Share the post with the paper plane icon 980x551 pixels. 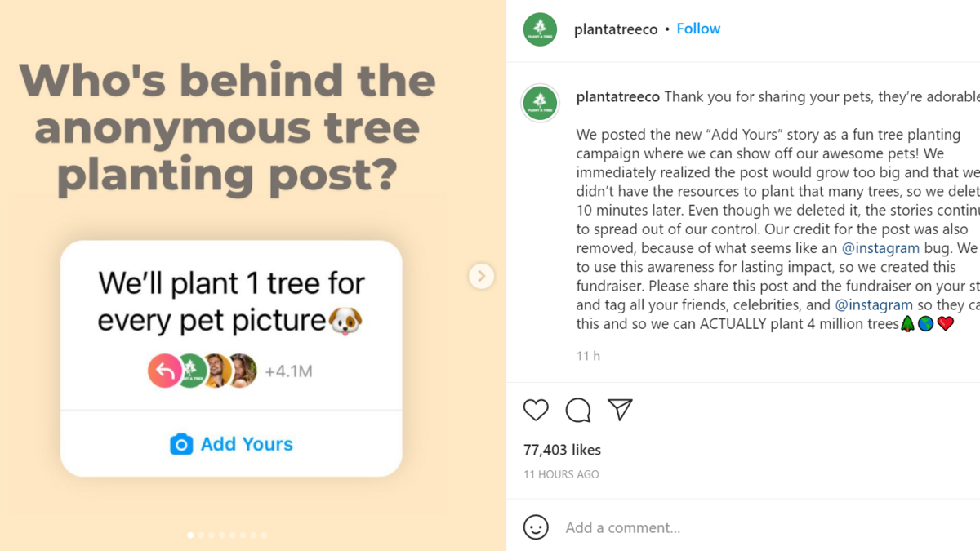click(621, 410)
